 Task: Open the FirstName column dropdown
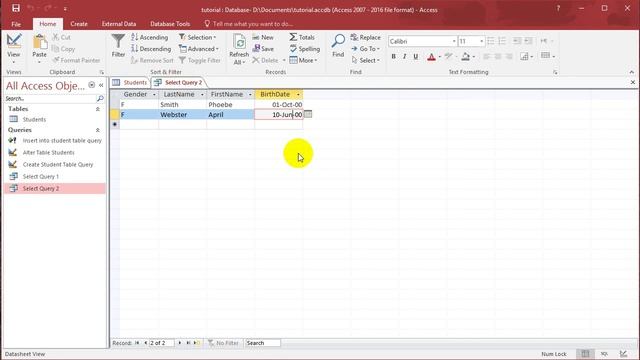pyautogui.click(x=250, y=94)
